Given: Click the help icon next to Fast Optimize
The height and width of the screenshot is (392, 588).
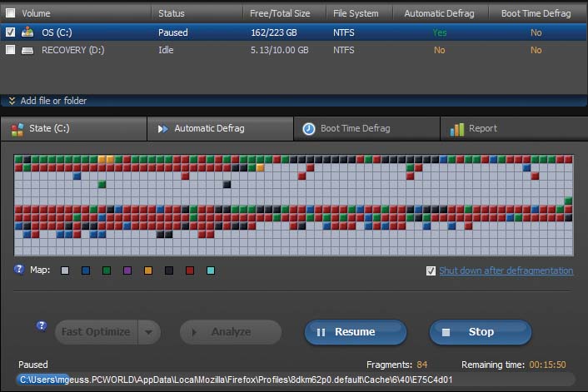Looking at the screenshot, I should point(42,325).
